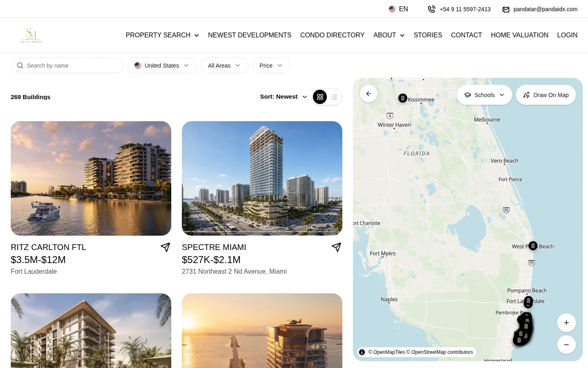Viewport: 588px width, 368px height.
Task: Click the Fort Lauderdale location text
Action: (x=34, y=271)
